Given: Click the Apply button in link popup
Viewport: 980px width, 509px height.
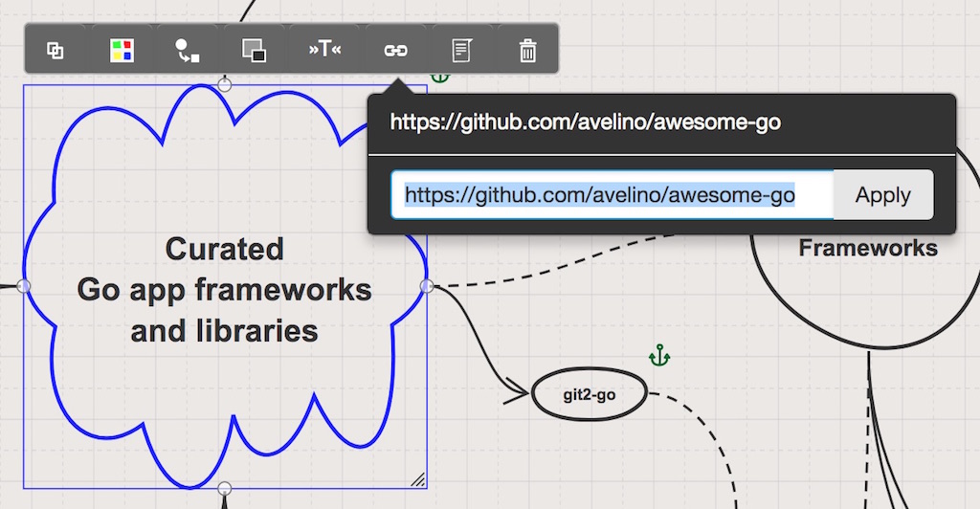Looking at the screenshot, I should [x=883, y=195].
